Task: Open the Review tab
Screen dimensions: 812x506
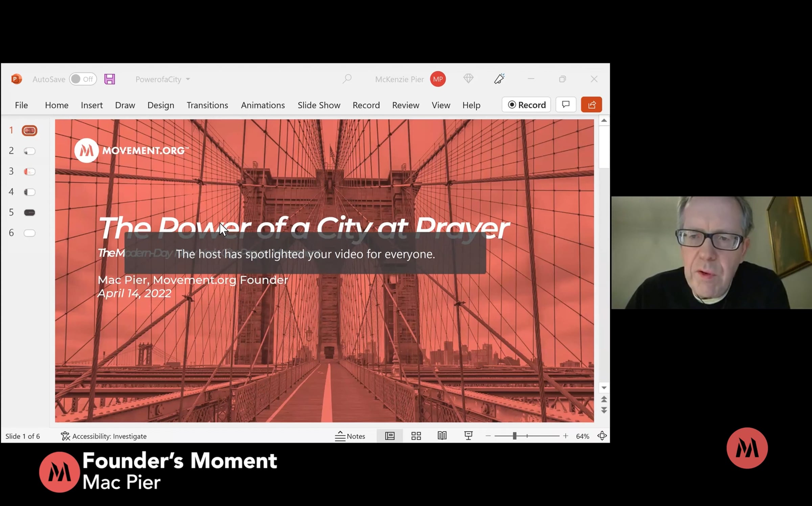Action: [406, 105]
